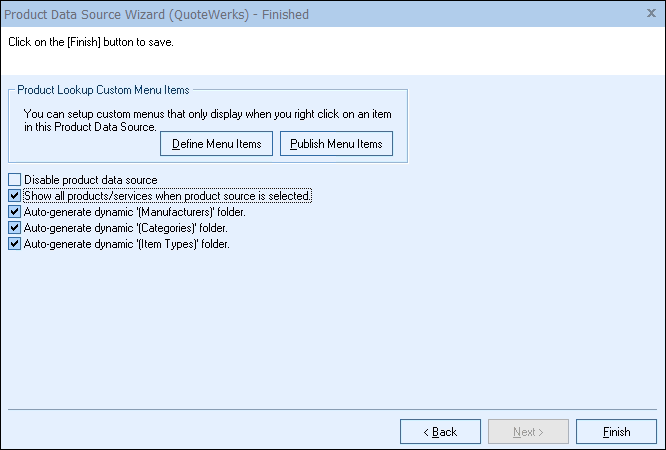Click the 'Show all products/services' label text
This screenshot has height=450, width=666.
pos(167,196)
